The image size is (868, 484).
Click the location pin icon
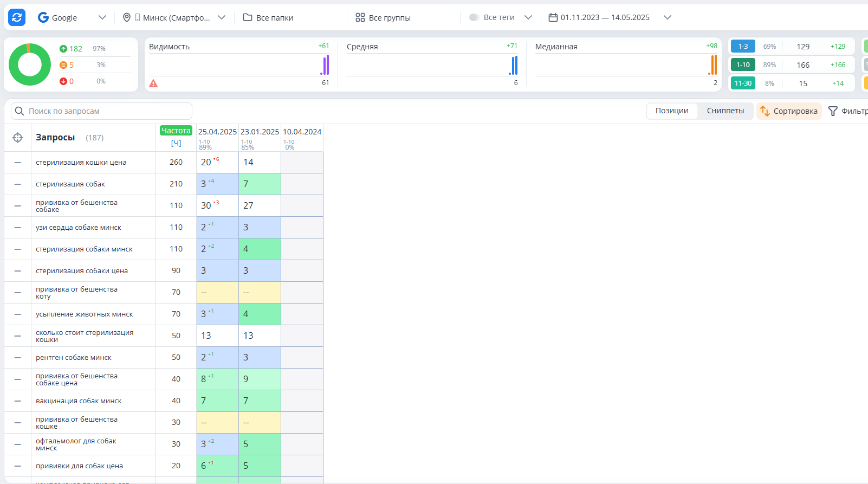(127, 17)
